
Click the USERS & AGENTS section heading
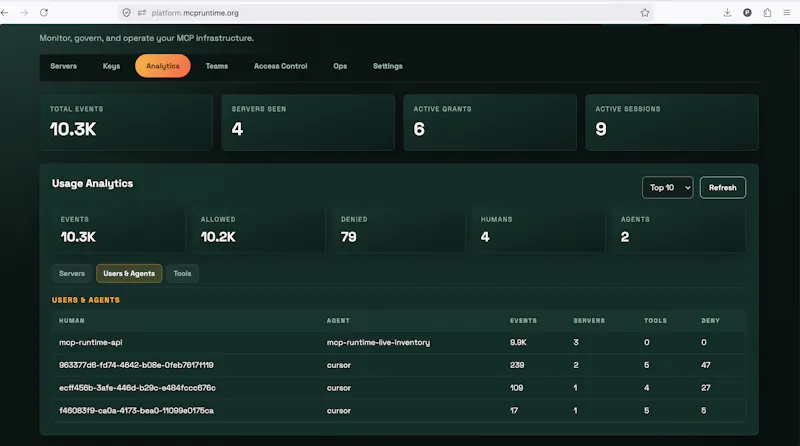click(86, 300)
